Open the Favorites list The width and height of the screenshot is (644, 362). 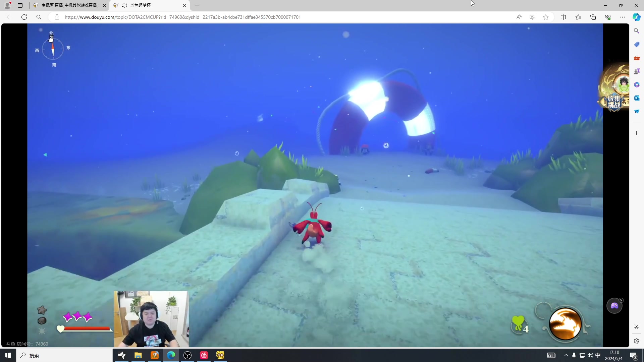[x=578, y=17]
